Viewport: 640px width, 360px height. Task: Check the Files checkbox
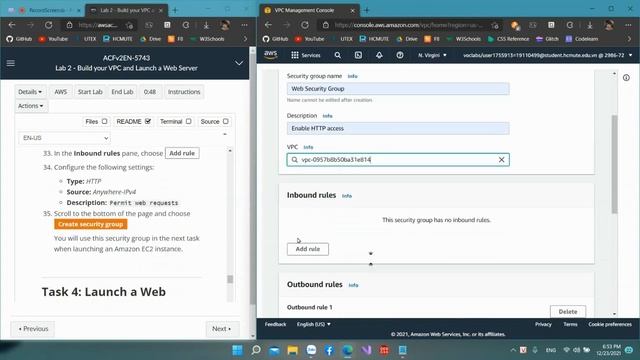point(104,121)
